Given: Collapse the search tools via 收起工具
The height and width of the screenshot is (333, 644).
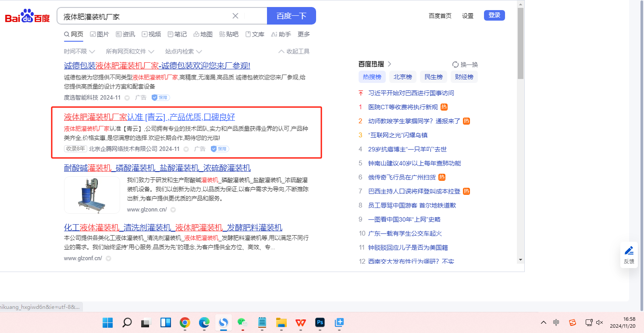Looking at the screenshot, I should [294, 51].
